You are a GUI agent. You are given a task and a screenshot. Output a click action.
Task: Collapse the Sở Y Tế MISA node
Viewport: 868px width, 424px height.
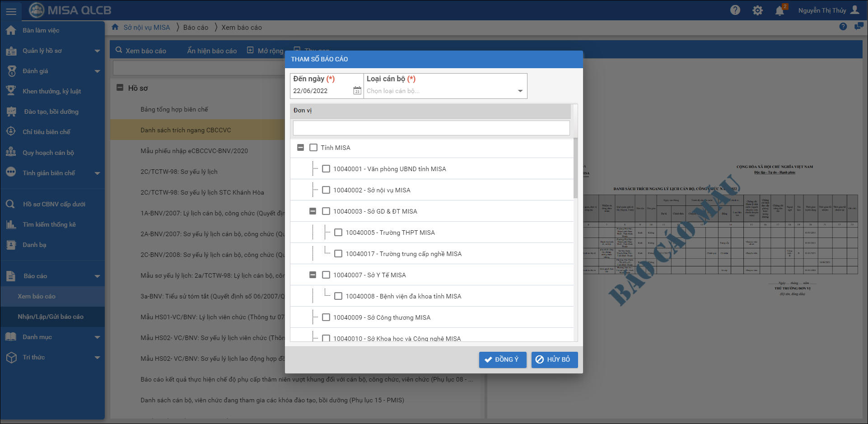tap(313, 275)
